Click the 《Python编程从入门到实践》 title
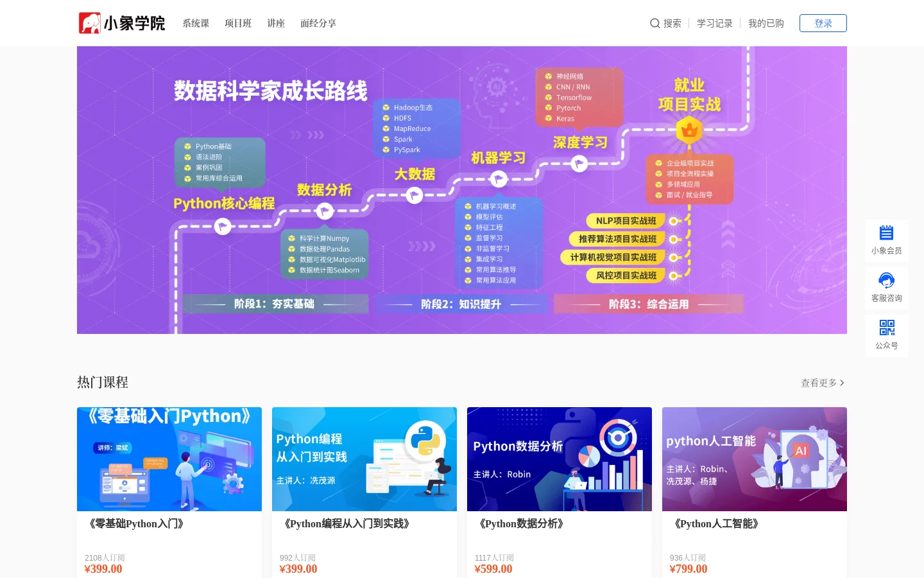 346,524
